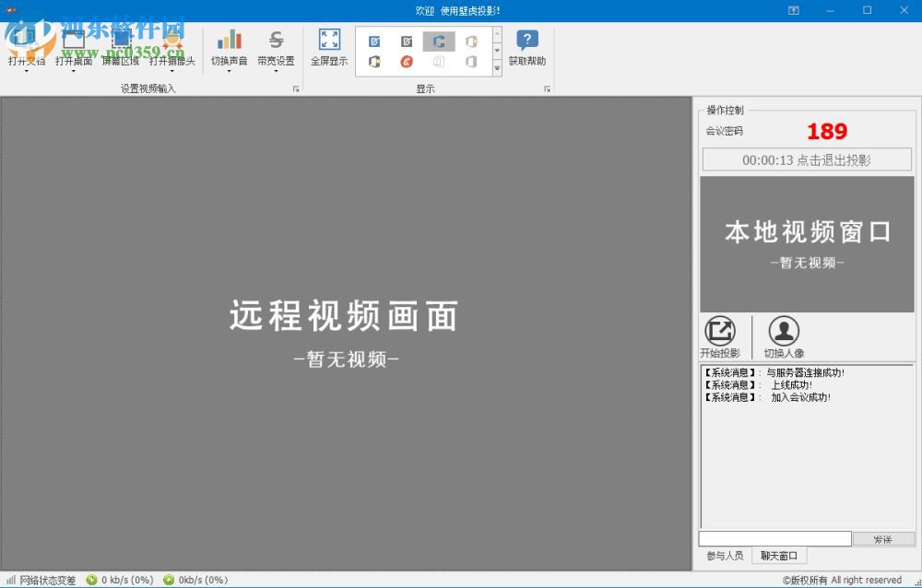This screenshot has height=588, width=922.
Task: Open the dropdown under 切换声音
Action: (x=229, y=70)
